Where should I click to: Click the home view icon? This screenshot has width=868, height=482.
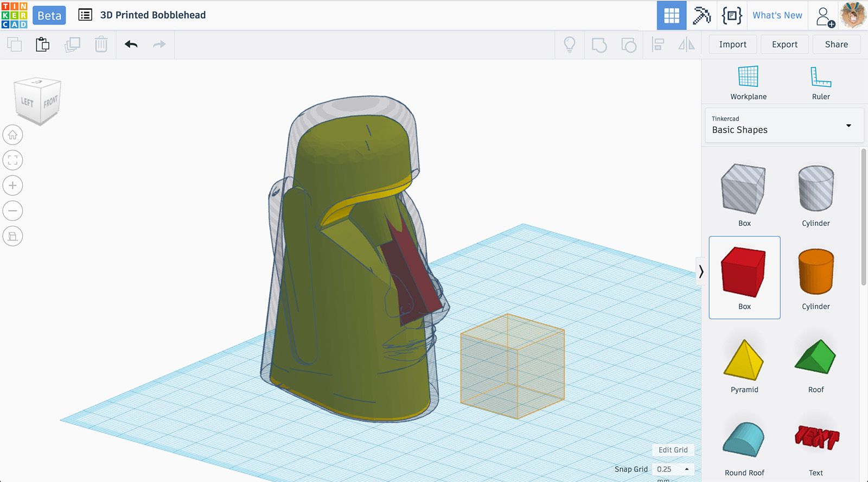tap(12, 135)
